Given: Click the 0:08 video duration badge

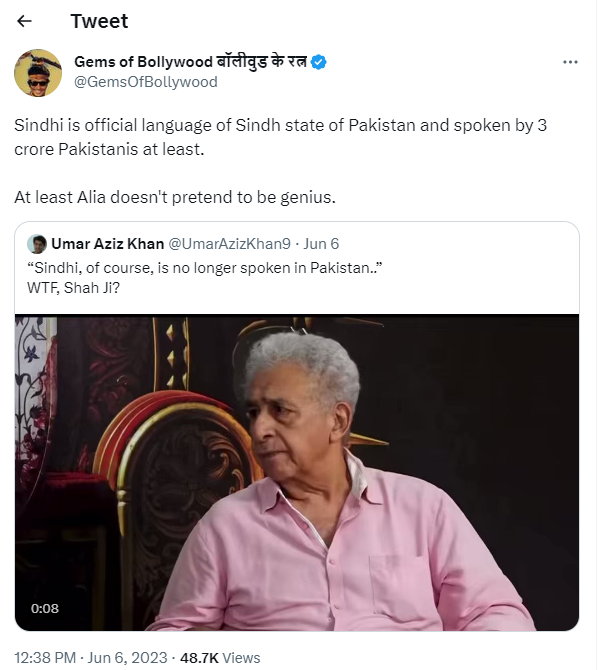Looking at the screenshot, I should [x=44, y=608].
